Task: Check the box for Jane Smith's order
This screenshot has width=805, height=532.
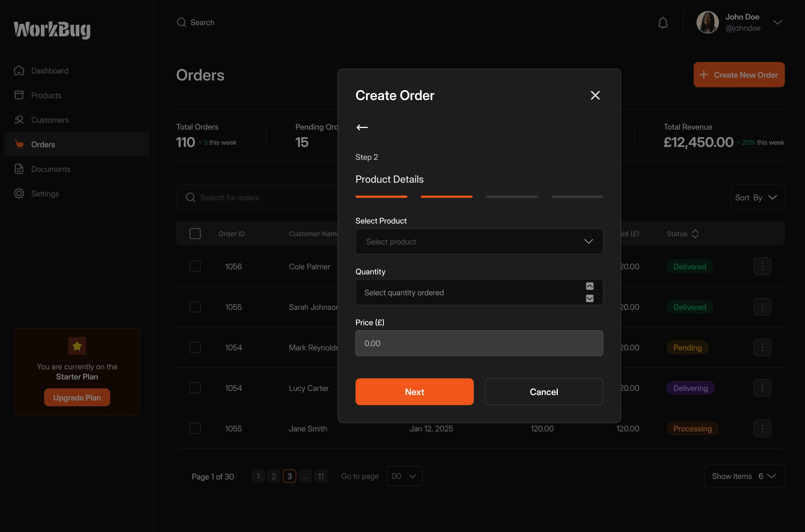Action: [195, 428]
